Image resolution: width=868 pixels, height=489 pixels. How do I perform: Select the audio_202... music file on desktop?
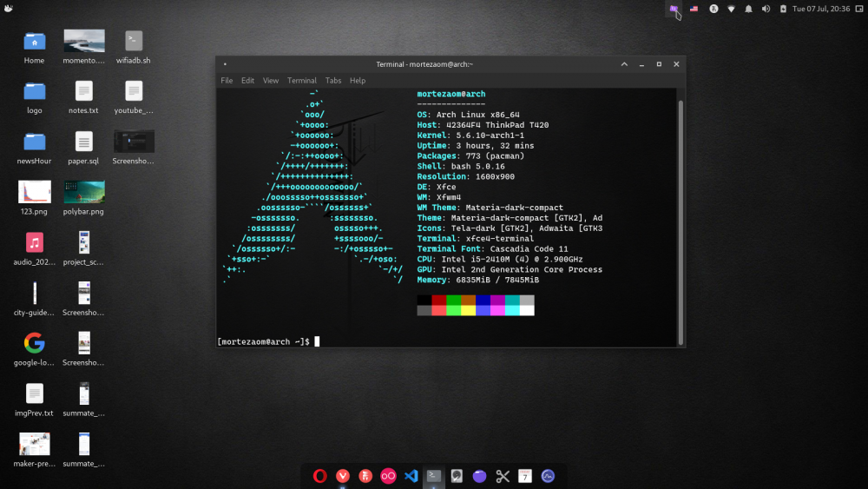click(x=35, y=248)
